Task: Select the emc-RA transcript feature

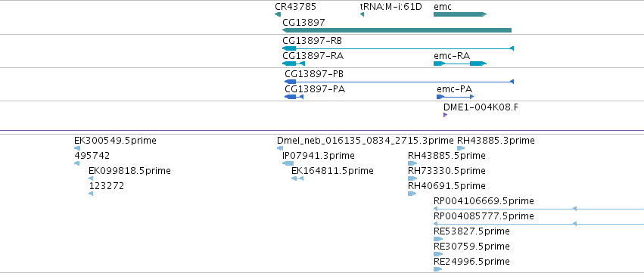Action: click(460, 64)
